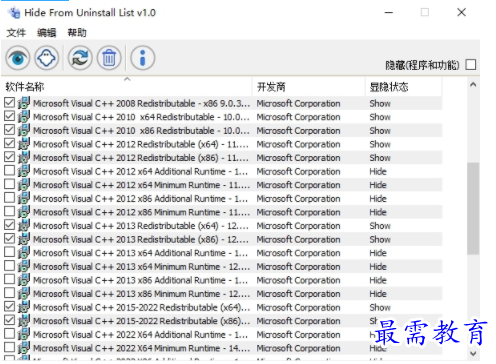This screenshot has width=496, height=364.
Task: Open the 编辑 menu
Action: tap(47, 33)
